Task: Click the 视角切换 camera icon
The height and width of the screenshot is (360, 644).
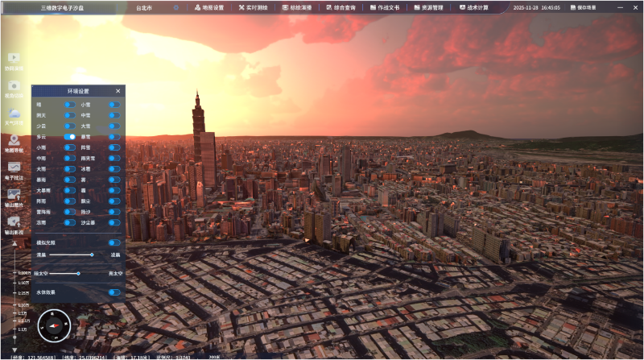Action: coord(14,85)
